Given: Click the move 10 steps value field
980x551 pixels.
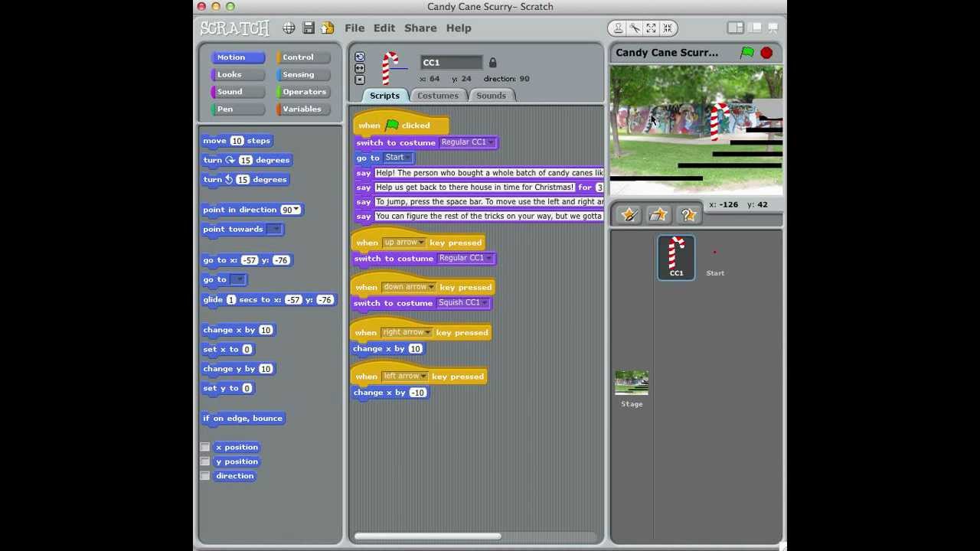Looking at the screenshot, I should pos(237,141).
